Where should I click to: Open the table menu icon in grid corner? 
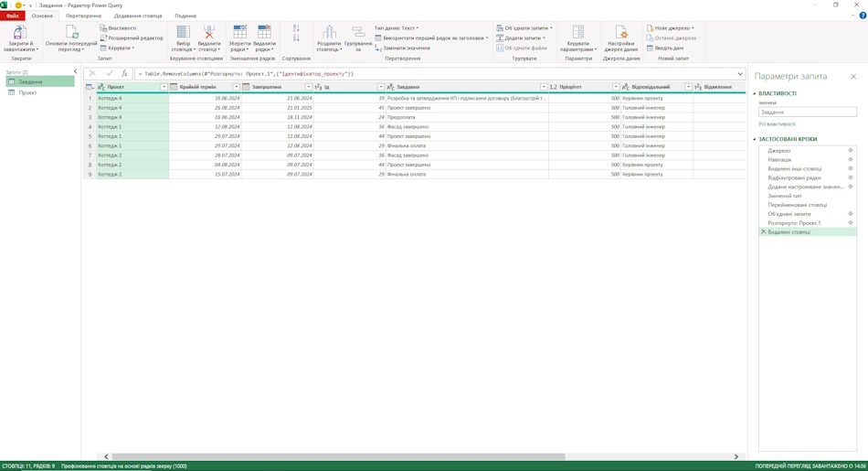pyautogui.click(x=90, y=87)
